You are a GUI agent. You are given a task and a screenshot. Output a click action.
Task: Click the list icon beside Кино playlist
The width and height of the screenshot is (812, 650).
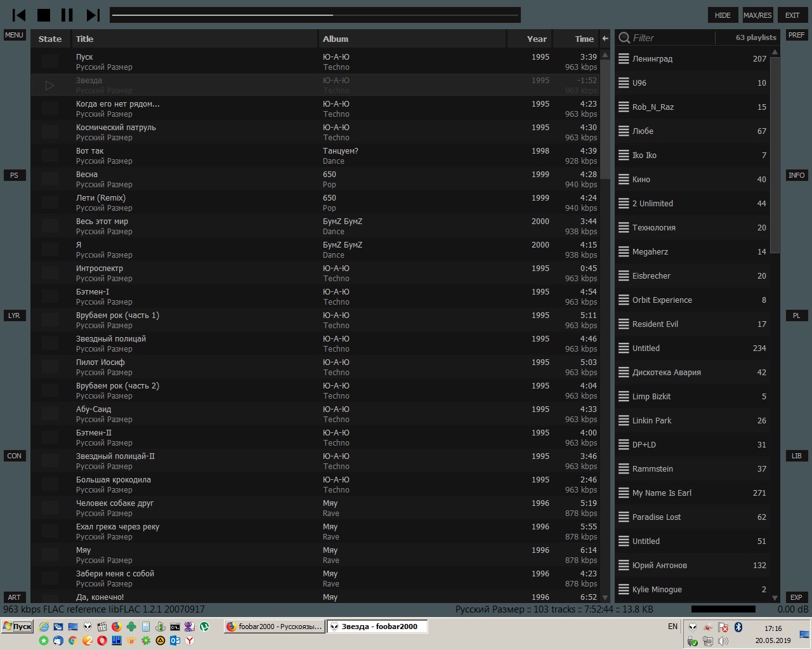pos(624,180)
